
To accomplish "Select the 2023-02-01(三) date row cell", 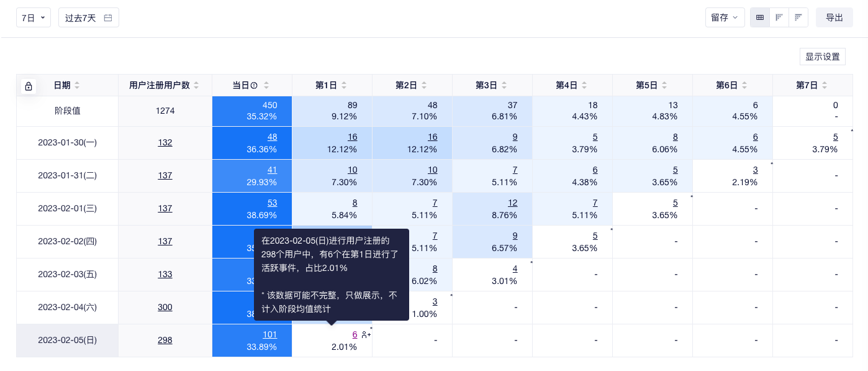I will (x=67, y=208).
